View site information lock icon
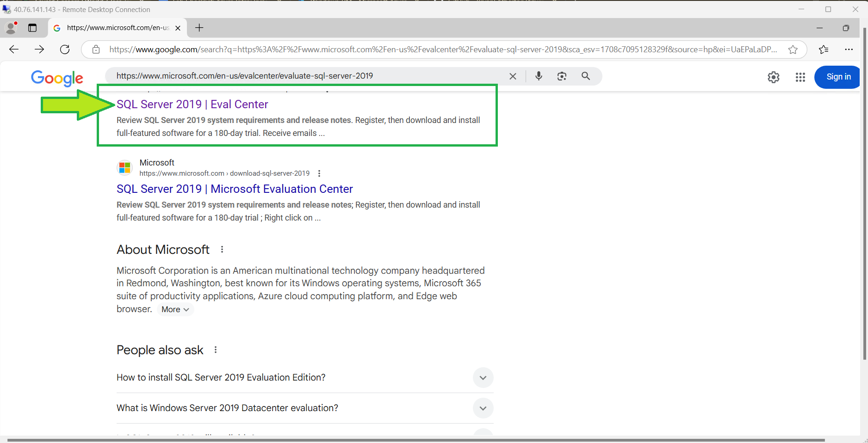Screen dimensions: 868x443 [96, 49]
